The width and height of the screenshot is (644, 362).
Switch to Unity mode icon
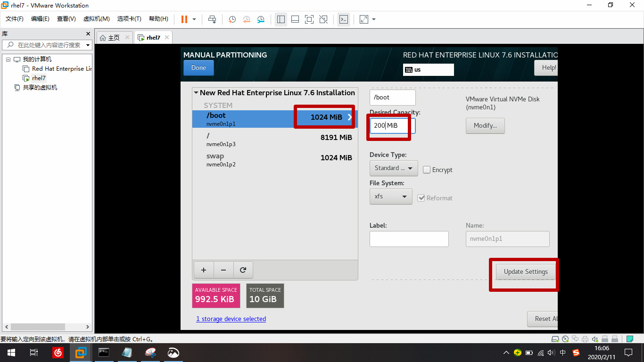[323, 19]
